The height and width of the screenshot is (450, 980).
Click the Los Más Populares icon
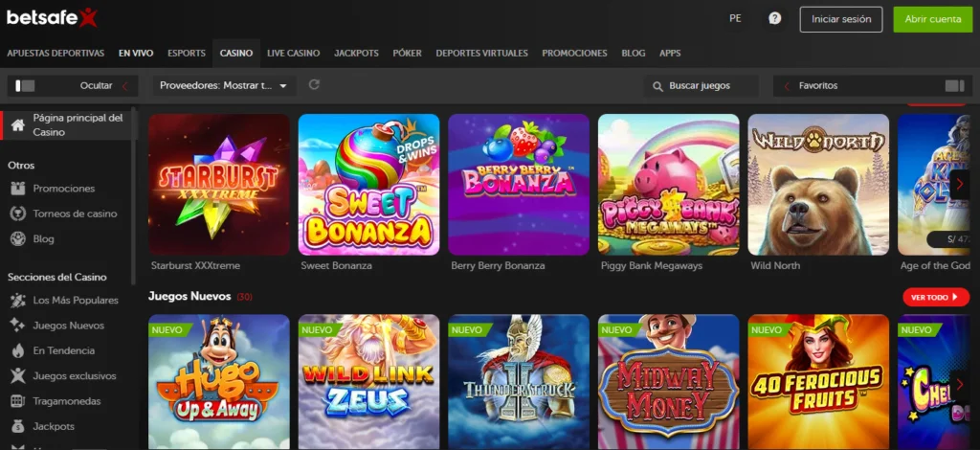18,301
